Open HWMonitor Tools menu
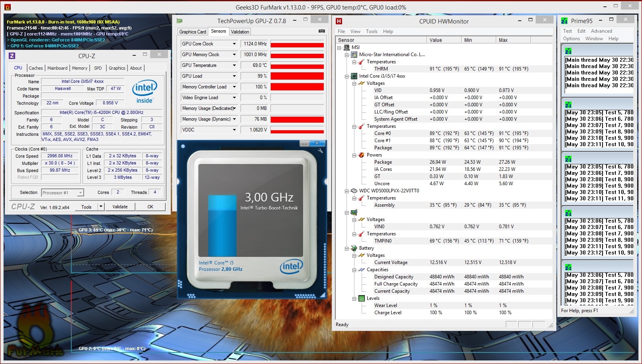 (372, 31)
